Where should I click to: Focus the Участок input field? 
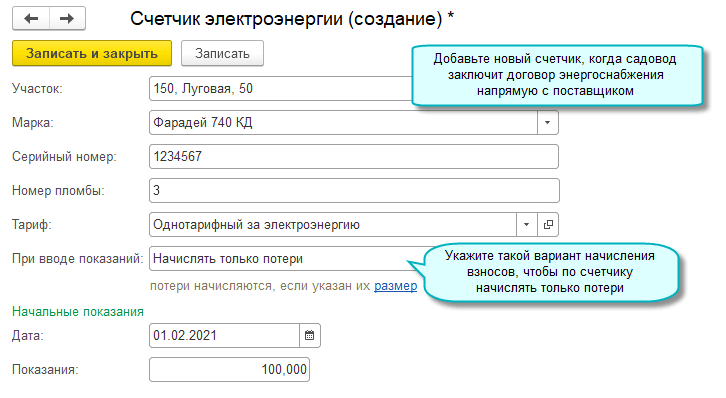click(281, 88)
